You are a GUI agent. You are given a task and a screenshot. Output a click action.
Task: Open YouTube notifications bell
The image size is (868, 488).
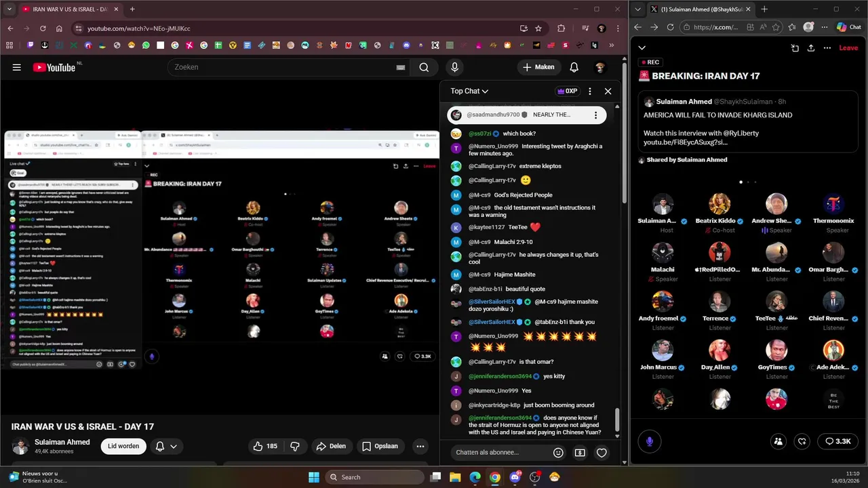click(x=574, y=67)
